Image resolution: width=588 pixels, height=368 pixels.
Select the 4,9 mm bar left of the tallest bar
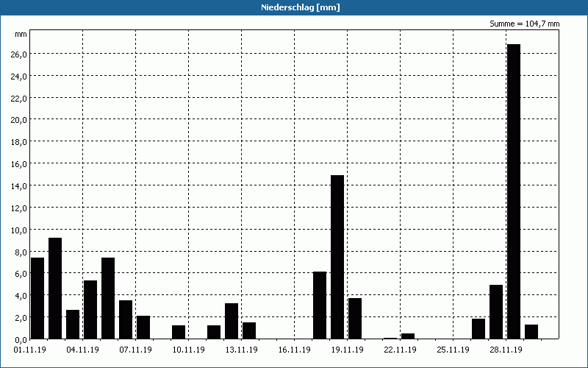click(x=496, y=311)
